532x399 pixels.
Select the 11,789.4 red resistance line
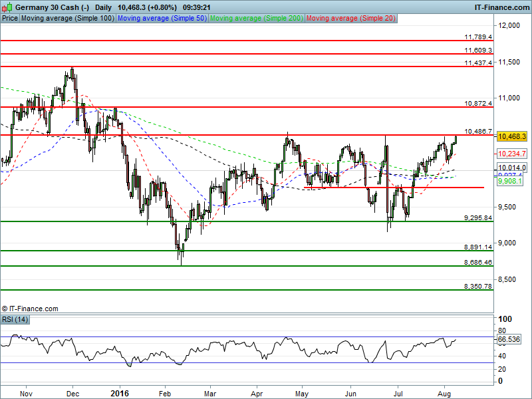247,41
